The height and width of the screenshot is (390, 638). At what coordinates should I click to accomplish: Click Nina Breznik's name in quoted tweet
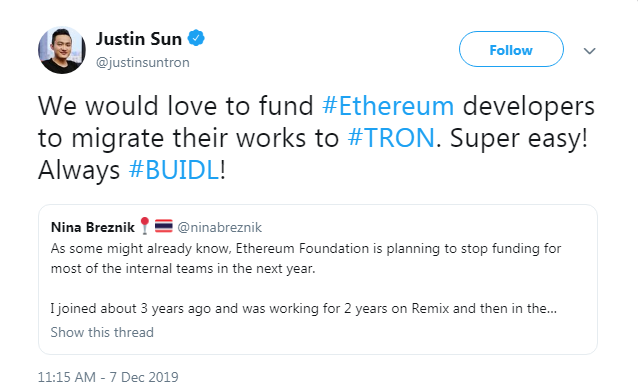[93, 227]
